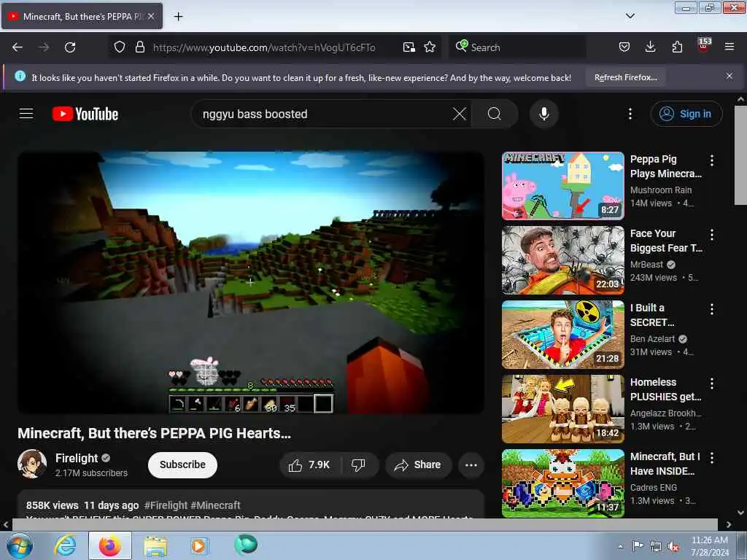The height and width of the screenshot is (560, 747).
Task: Show hidden system tray icons
Action: point(620,546)
